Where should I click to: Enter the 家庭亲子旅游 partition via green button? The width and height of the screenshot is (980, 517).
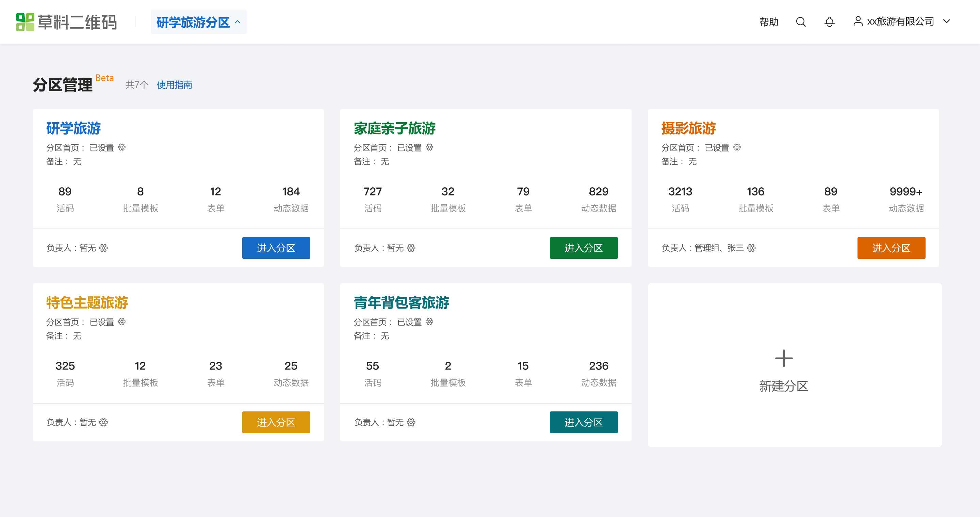click(x=584, y=248)
